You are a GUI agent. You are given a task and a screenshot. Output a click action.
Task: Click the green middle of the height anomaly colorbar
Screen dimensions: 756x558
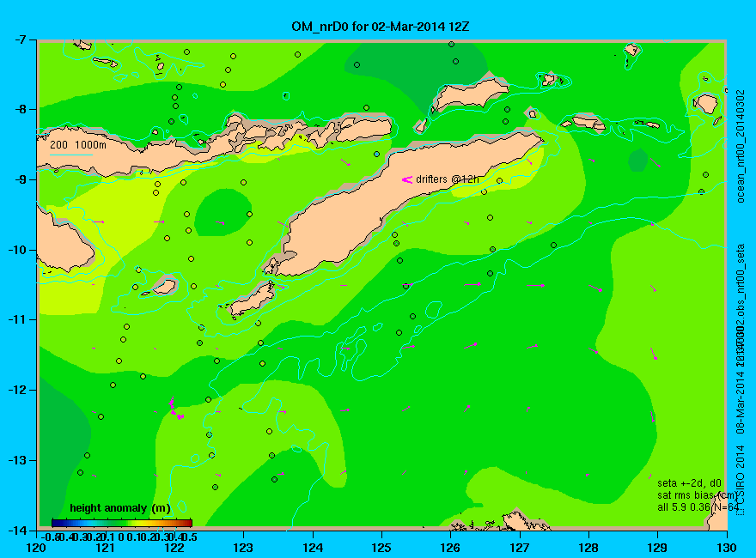122,523
